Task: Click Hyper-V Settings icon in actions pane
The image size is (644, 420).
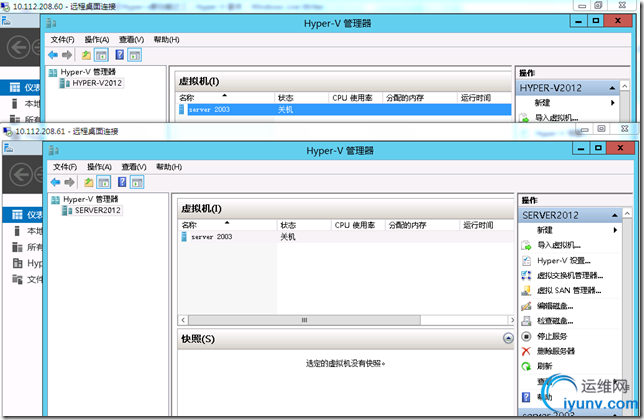Action: [x=526, y=261]
